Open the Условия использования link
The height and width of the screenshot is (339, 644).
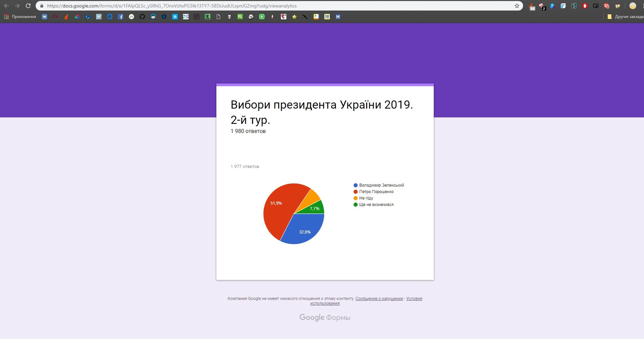pyautogui.click(x=414, y=299)
